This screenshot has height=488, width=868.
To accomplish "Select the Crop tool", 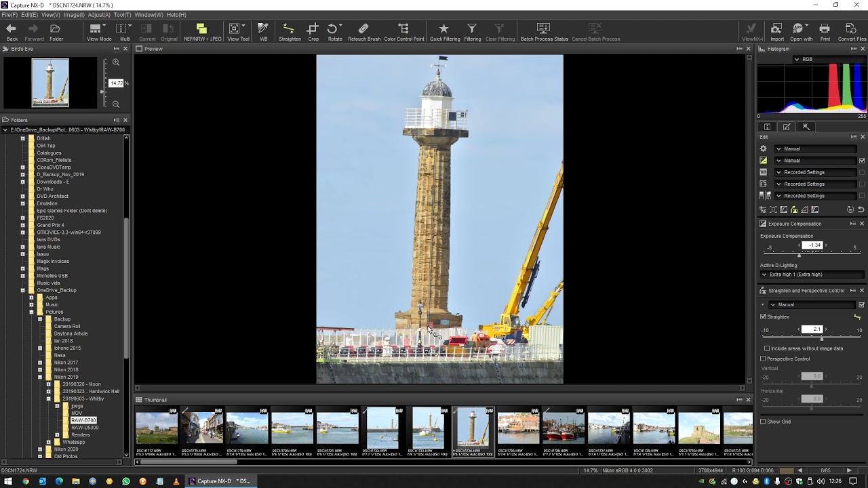I will 313,32.
